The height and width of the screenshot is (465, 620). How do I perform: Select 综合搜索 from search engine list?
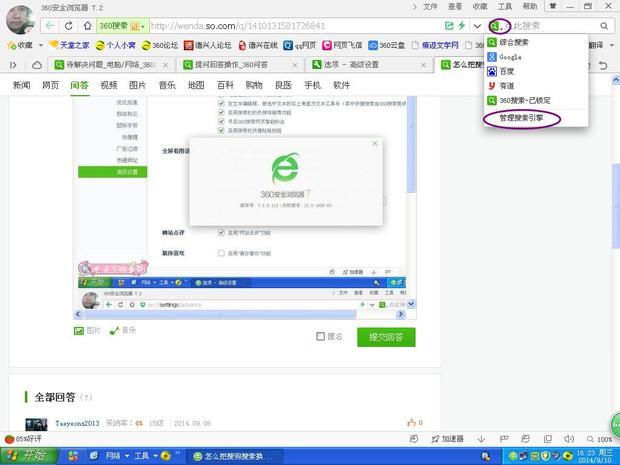[536, 42]
